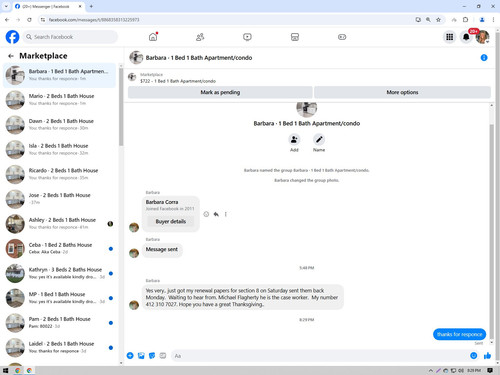Open Jose - 2 Beds 1 Bath House chat
The image size is (500, 375).
pyautogui.click(x=59, y=199)
